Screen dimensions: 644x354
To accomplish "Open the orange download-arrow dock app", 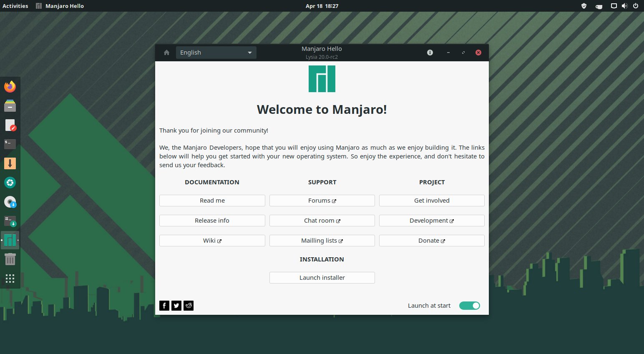I will click(10, 163).
